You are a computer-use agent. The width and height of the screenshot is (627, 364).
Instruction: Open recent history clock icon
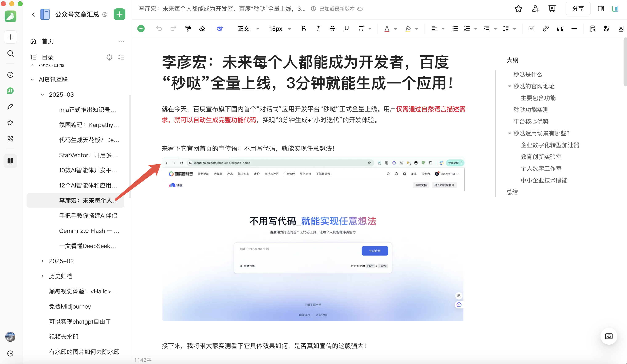click(x=10, y=75)
